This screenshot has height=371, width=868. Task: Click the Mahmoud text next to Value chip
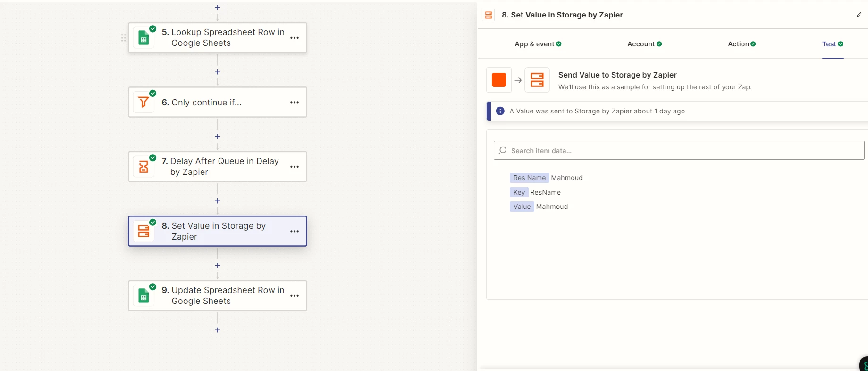[x=552, y=207]
